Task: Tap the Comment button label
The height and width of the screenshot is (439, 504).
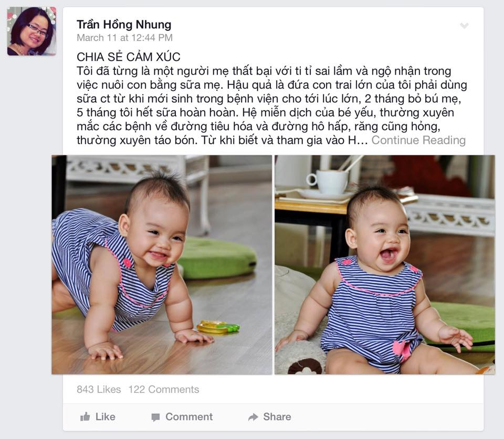Action: [x=189, y=417]
